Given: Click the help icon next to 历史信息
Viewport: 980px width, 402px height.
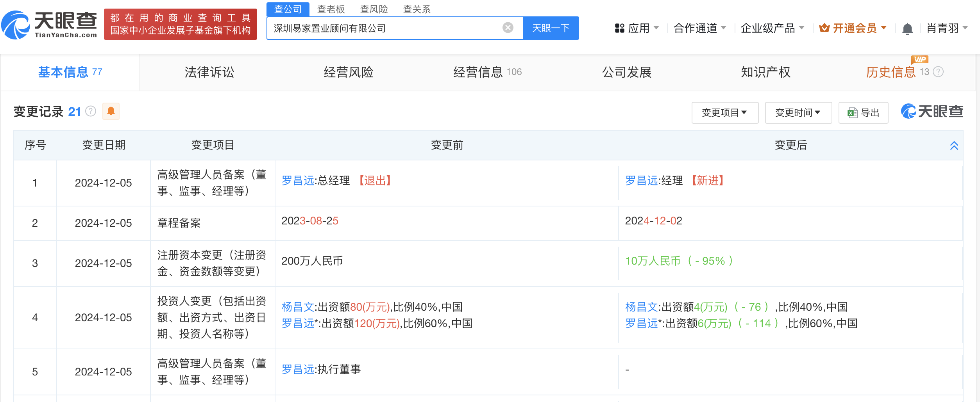Looking at the screenshot, I should click(x=938, y=72).
